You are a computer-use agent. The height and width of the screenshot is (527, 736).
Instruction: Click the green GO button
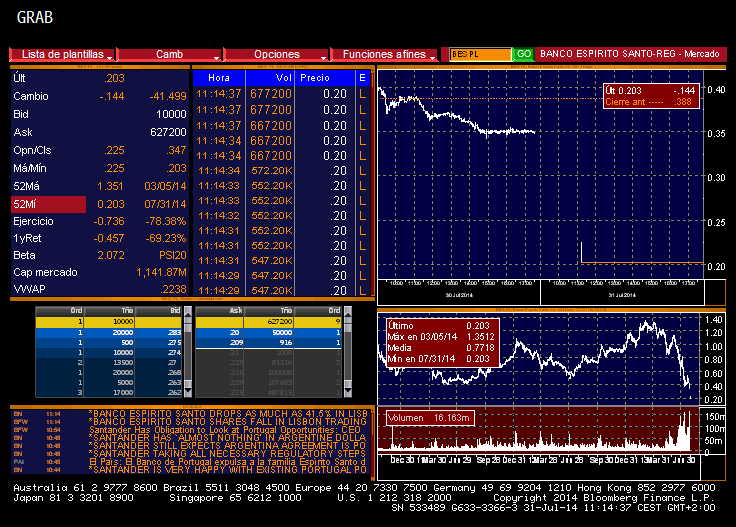(523, 54)
